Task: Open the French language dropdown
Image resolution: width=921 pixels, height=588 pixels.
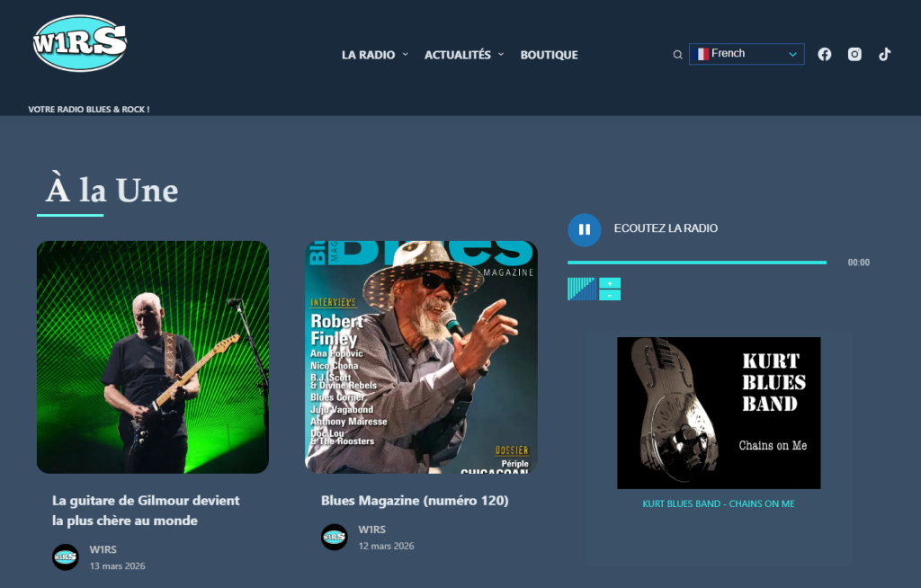Action: pyautogui.click(x=747, y=54)
